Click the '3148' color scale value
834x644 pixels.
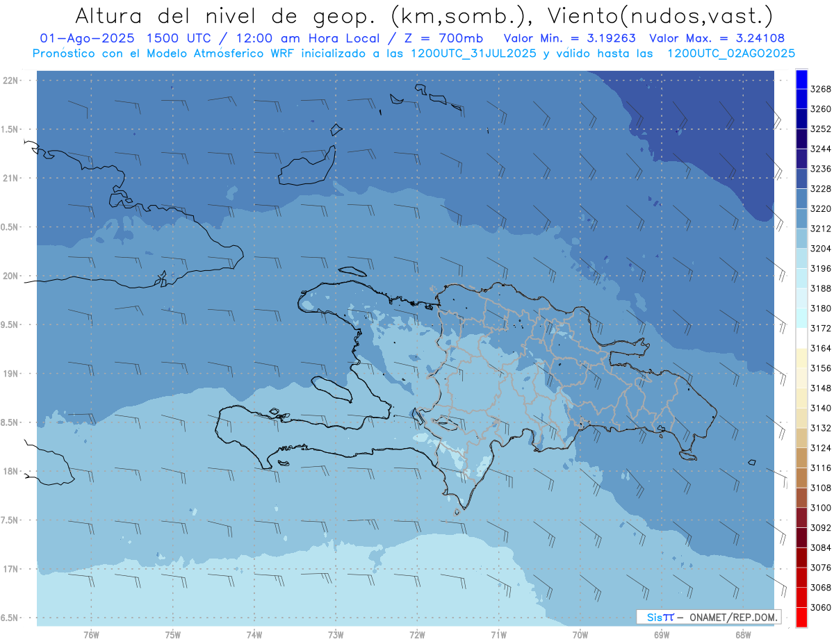(821, 388)
